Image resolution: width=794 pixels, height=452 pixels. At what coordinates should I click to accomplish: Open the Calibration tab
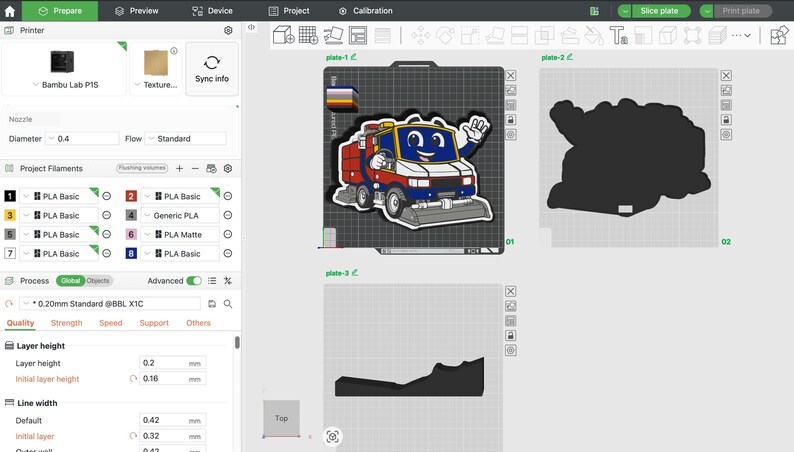pos(366,11)
